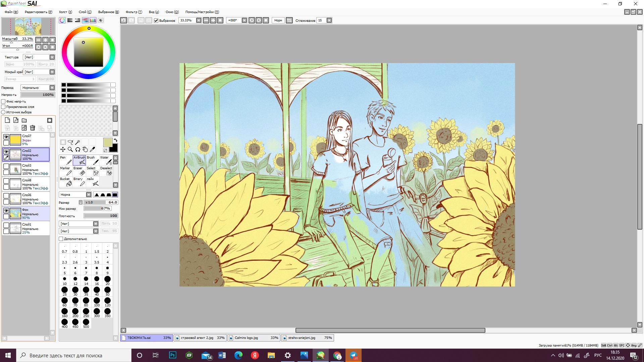644x362 pixels.
Task: Uncheck the Выбранное checkbox in toolbar
Action: coord(156,20)
